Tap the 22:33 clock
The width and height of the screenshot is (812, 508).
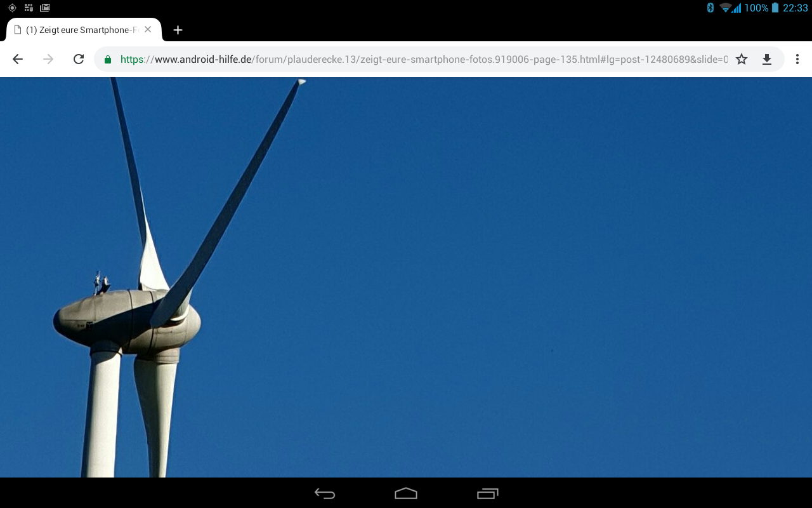pos(796,8)
